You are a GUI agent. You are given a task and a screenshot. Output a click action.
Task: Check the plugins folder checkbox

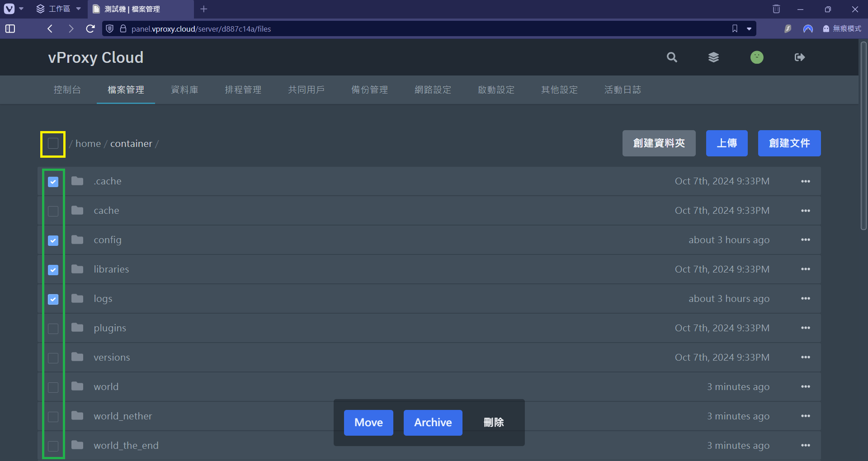point(53,329)
